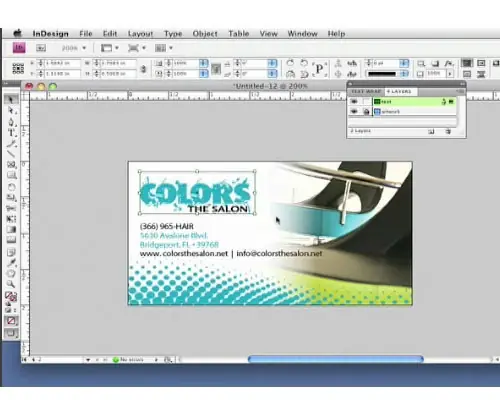Open the File menu
The height and width of the screenshot is (400, 500).
click(86, 34)
